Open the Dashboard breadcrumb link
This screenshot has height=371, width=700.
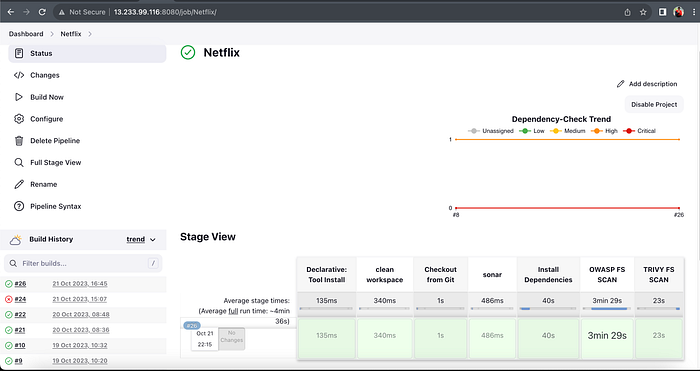26,34
